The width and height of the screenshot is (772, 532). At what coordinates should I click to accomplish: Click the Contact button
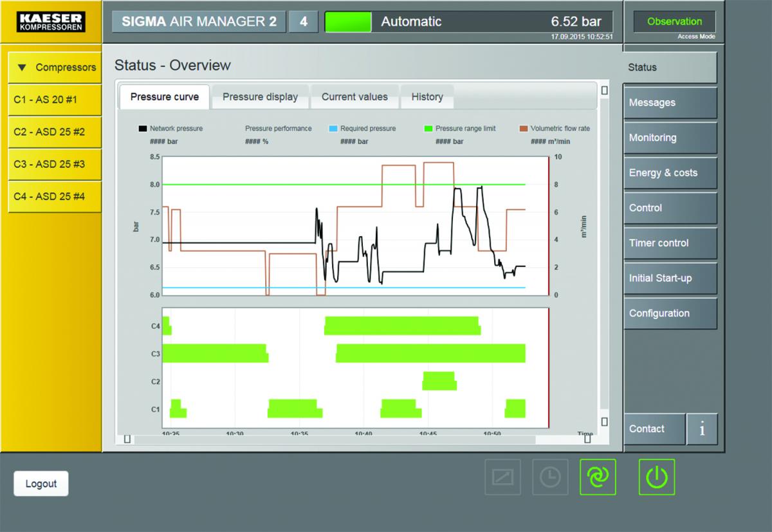click(x=654, y=429)
